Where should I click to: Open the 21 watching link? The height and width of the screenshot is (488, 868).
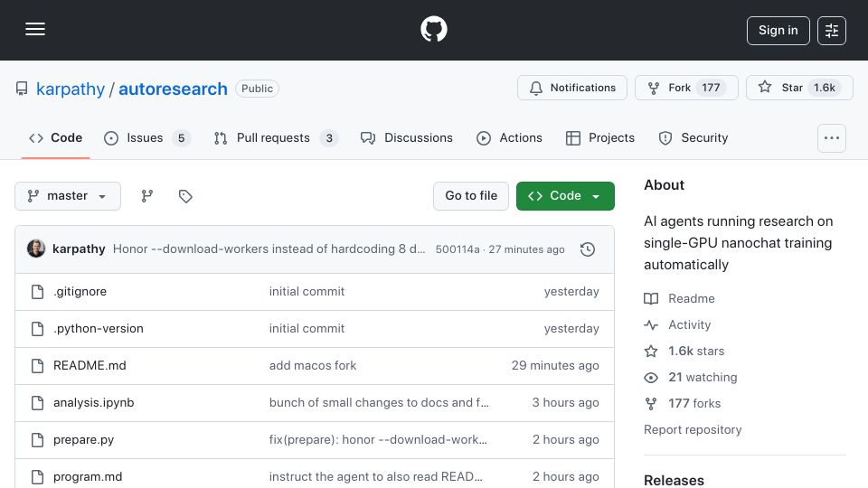coord(691,378)
